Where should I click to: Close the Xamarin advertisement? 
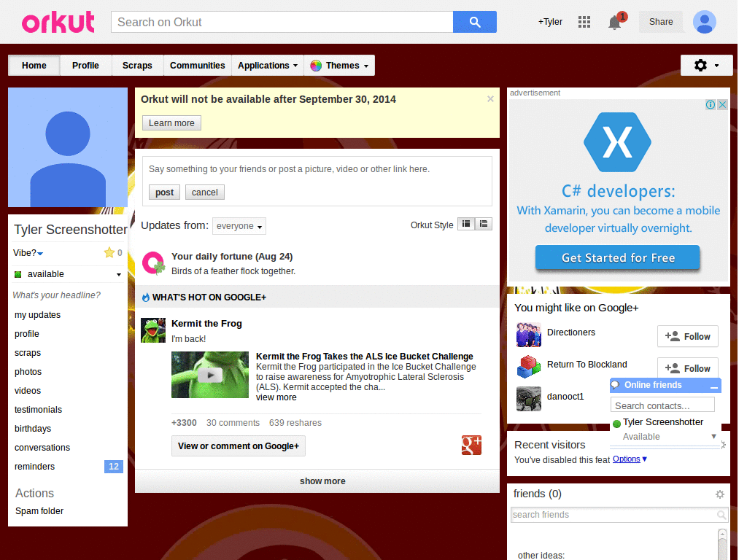tap(722, 105)
